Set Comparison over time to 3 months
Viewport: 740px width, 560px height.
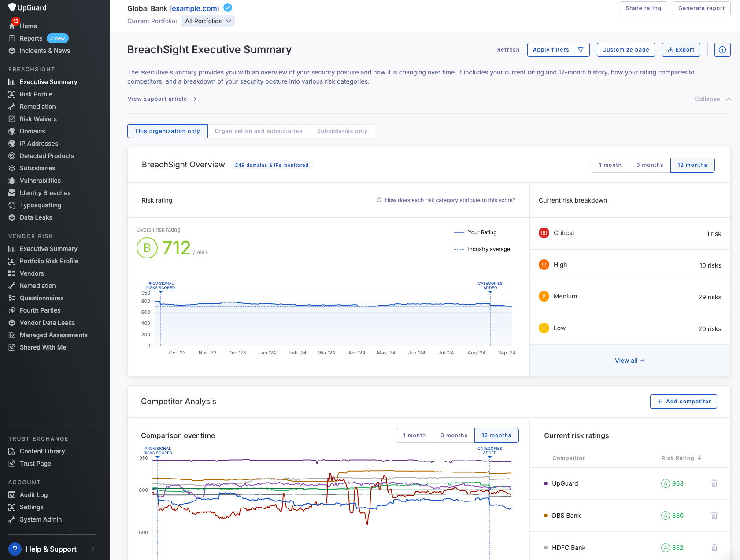(x=454, y=435)
